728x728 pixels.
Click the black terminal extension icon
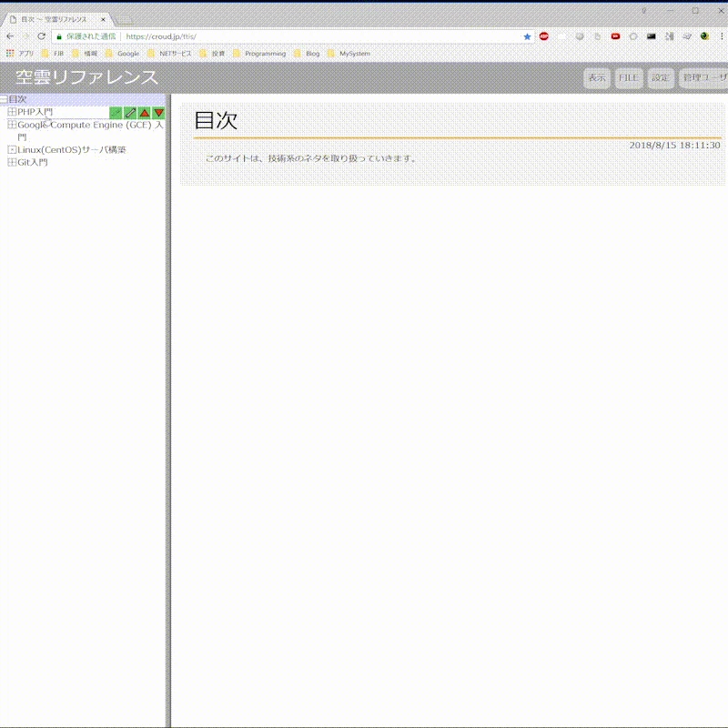pyautogui.click(x=652, y=36)
